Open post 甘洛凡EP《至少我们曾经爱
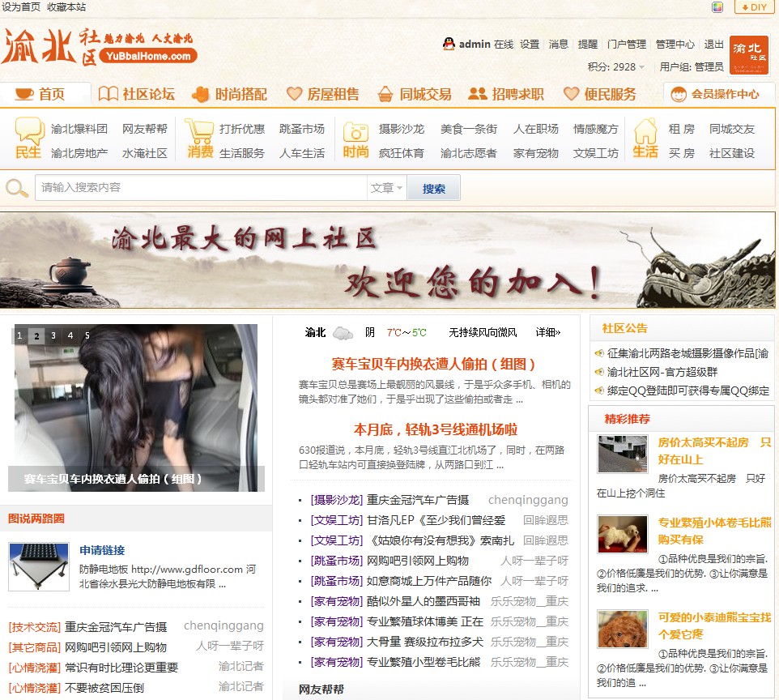 (436, 520)
